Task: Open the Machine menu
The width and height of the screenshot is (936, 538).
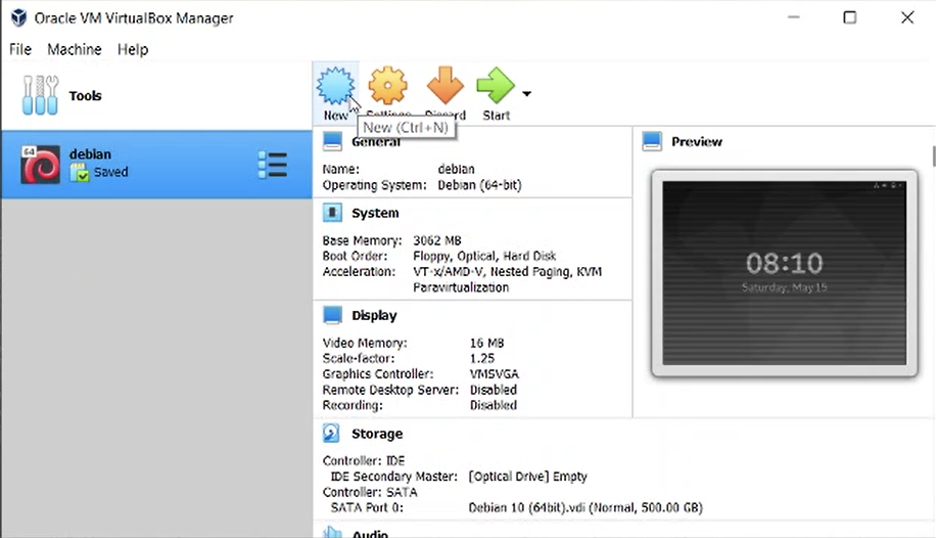Action: (x=74, y=49)
